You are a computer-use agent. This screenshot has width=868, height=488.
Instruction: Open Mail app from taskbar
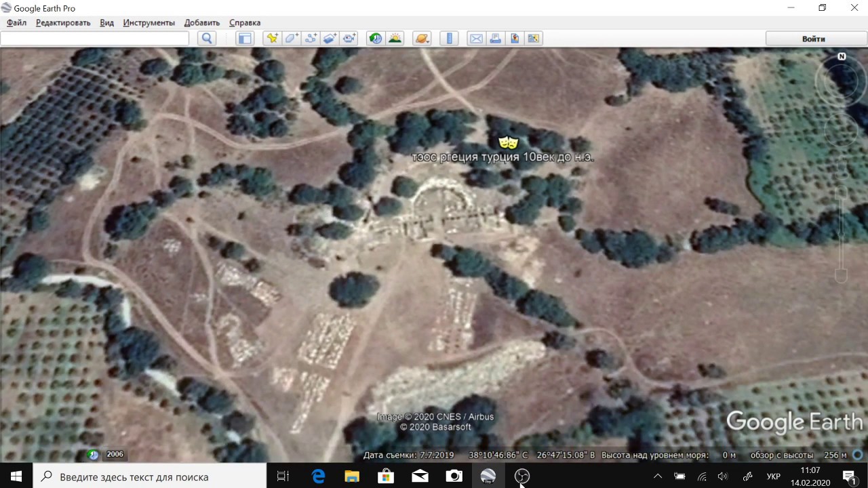click(x=420, y=476)
